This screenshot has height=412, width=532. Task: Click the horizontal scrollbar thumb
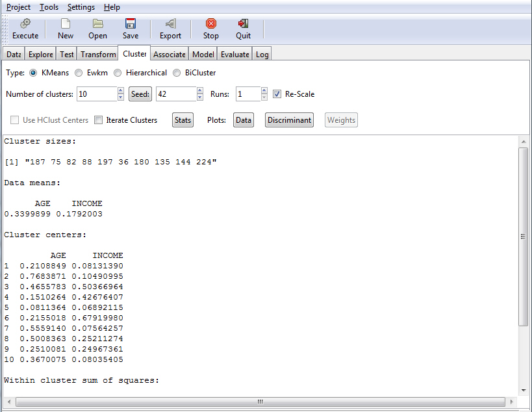[x=260, y=402]
